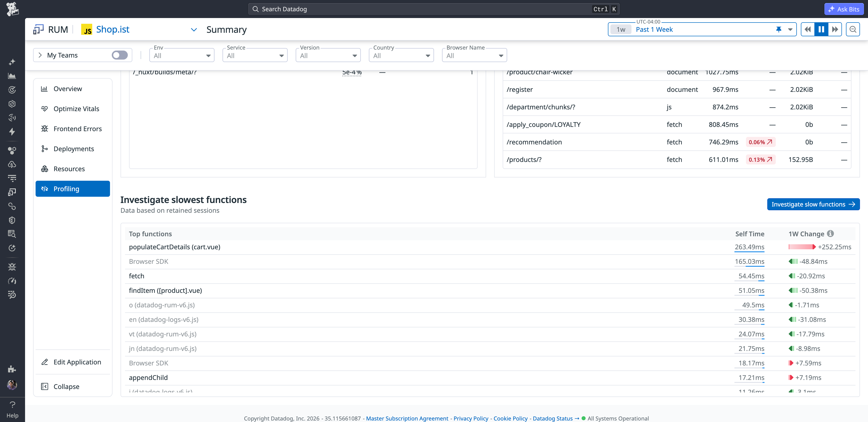The image size is (868, 422).
Task: Open the Service filter dropdown
Action: coord(255,56)
